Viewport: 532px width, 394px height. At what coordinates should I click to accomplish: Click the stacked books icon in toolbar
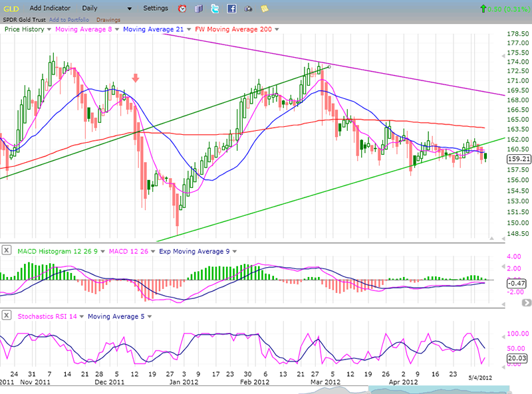(x=199, y=9)
